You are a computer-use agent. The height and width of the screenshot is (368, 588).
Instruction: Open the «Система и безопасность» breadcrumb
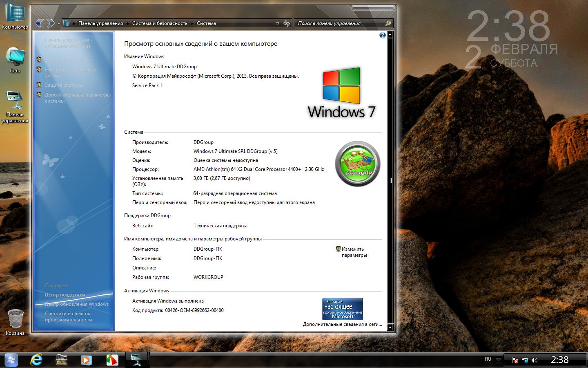(160, 23)
